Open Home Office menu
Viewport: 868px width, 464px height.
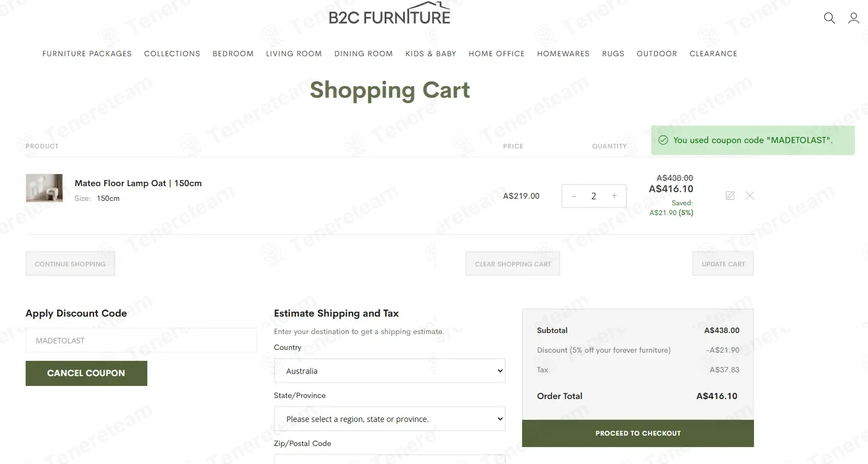[x=496, y=53]
